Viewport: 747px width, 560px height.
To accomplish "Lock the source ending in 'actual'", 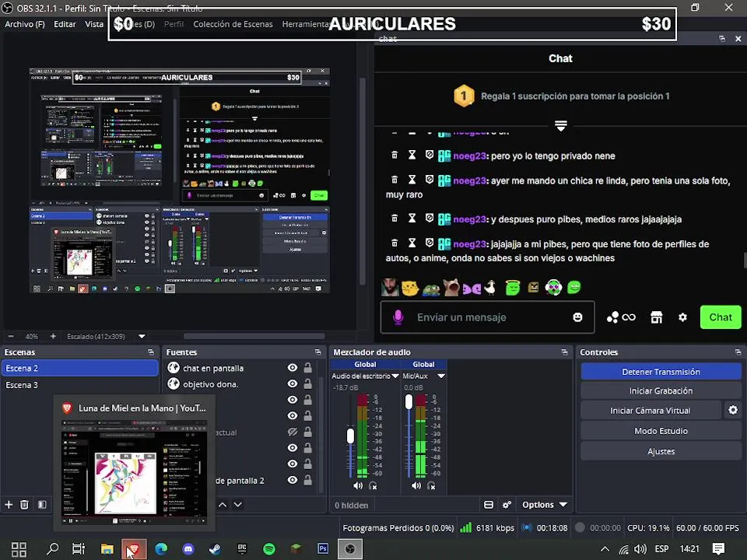I will click(308, 432).
